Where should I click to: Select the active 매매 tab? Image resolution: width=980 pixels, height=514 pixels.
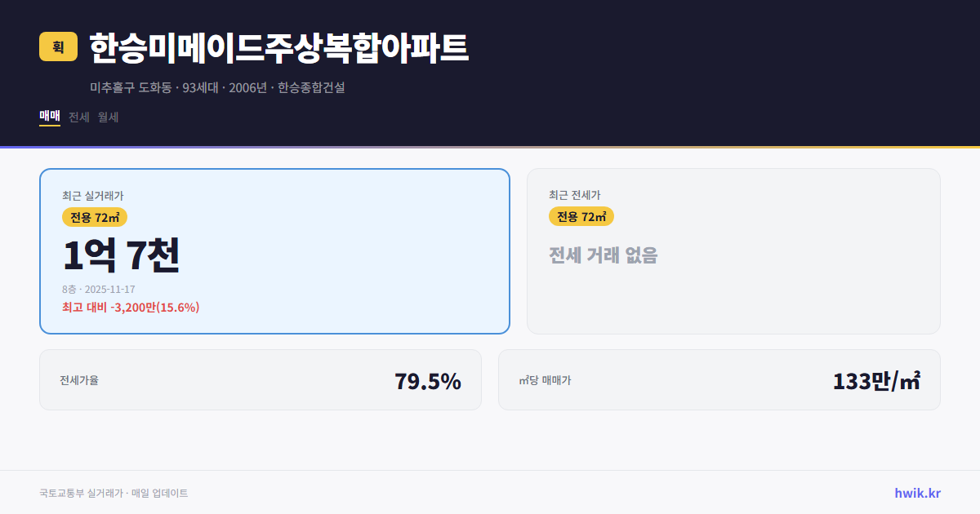point(48,117)
